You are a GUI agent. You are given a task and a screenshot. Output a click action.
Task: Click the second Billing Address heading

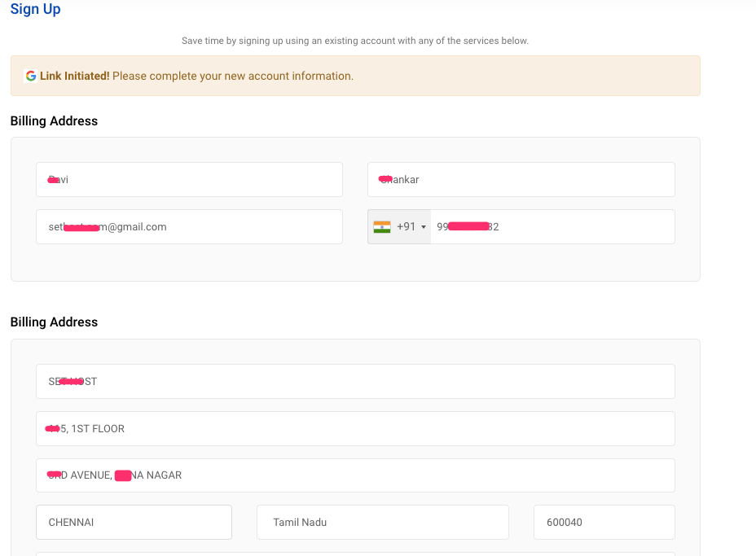tap(54, 322)
